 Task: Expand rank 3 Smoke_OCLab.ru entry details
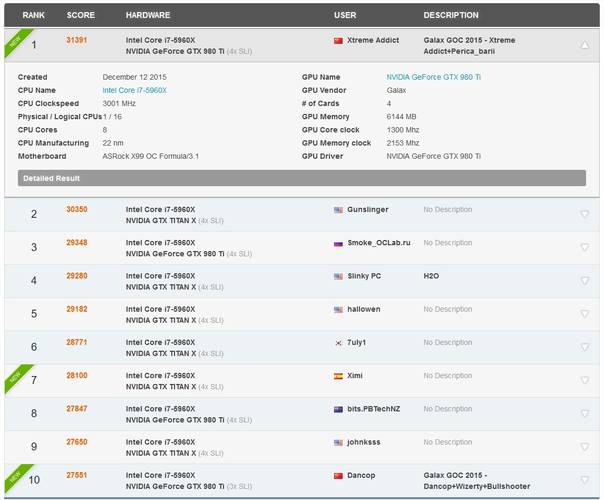[584, 247]
